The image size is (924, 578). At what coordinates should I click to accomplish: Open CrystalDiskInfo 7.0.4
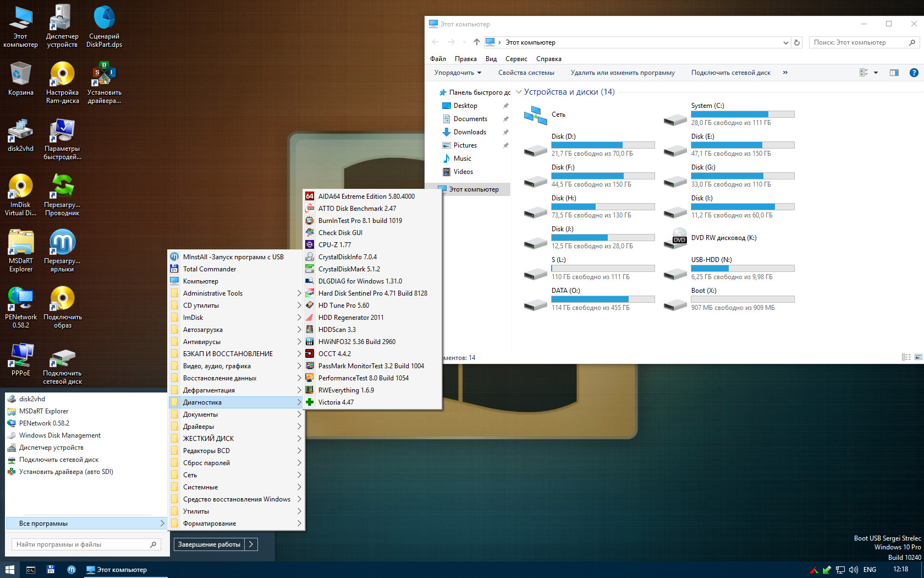[372, 257]
